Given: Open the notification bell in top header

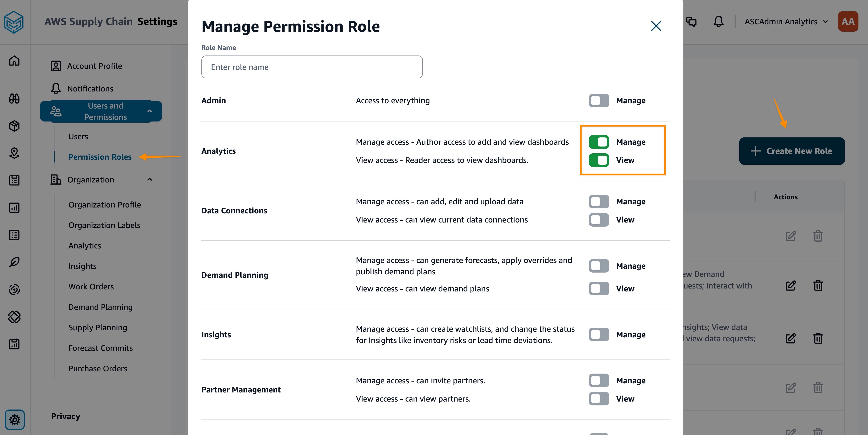Looking at the screenshot, I should pyautogui.click(x=718, y=22).
